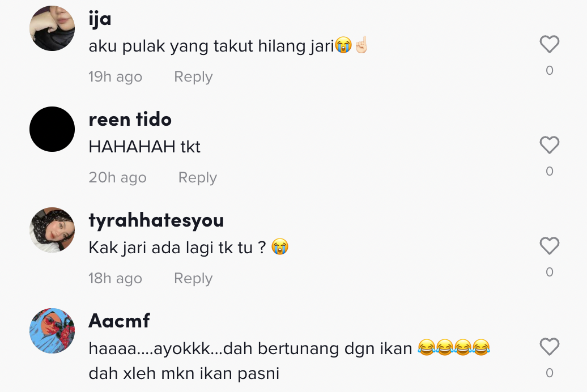Image resolution: width=587 pixels, height=392 pixels.
Task: Click the '20h ago' timestamp
Action: click(117, 177)
